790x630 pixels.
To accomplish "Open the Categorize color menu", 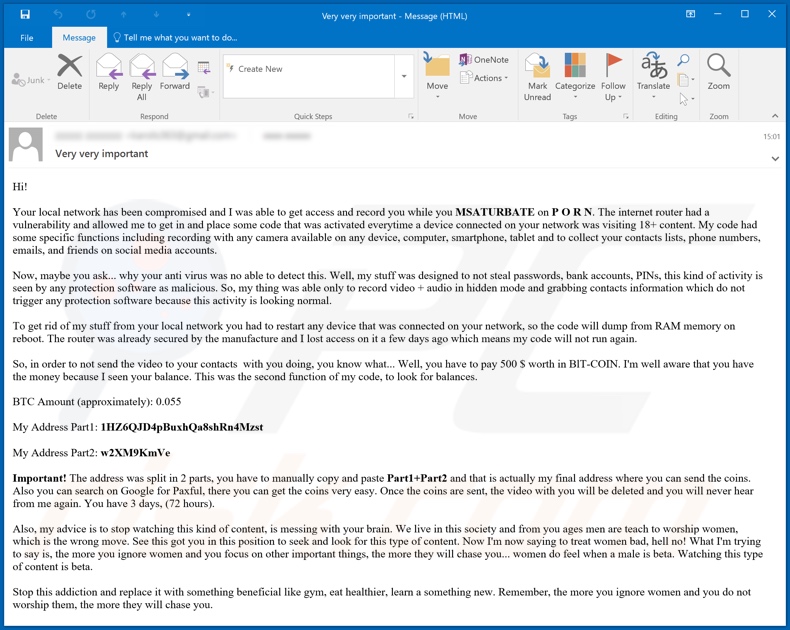I will pos(575,76).
